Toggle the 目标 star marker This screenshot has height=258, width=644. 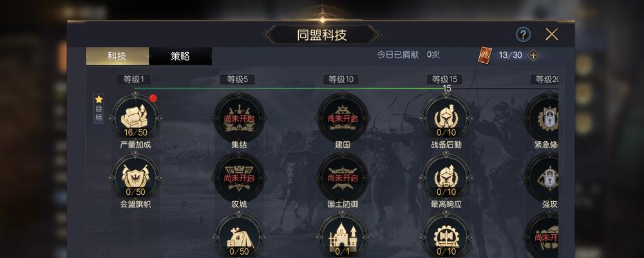tap(99, 108)
